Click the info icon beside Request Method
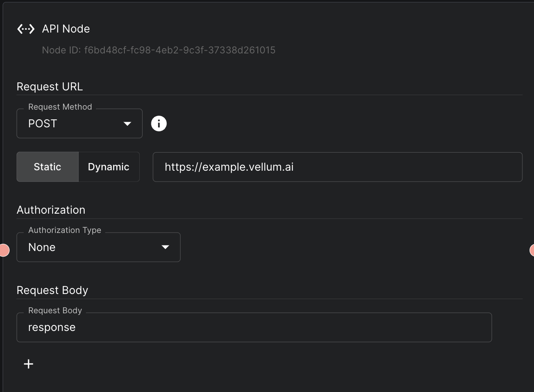 point(159,123)
